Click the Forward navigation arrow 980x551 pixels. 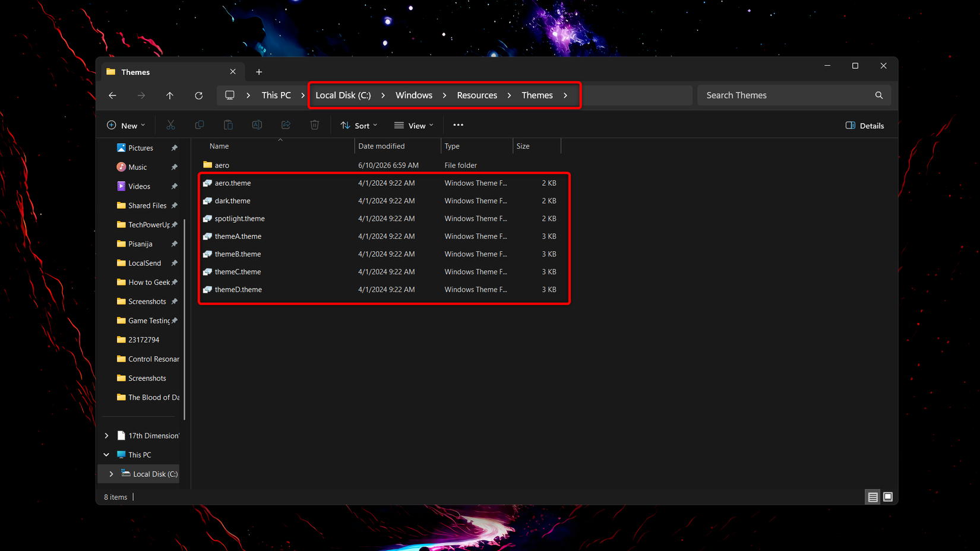141,96
